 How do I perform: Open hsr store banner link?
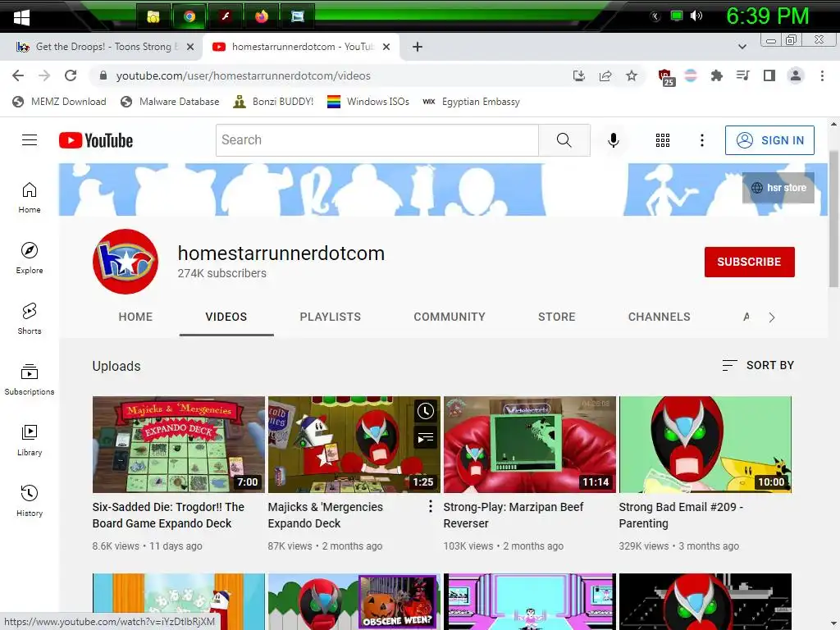(x=778, y=188)
